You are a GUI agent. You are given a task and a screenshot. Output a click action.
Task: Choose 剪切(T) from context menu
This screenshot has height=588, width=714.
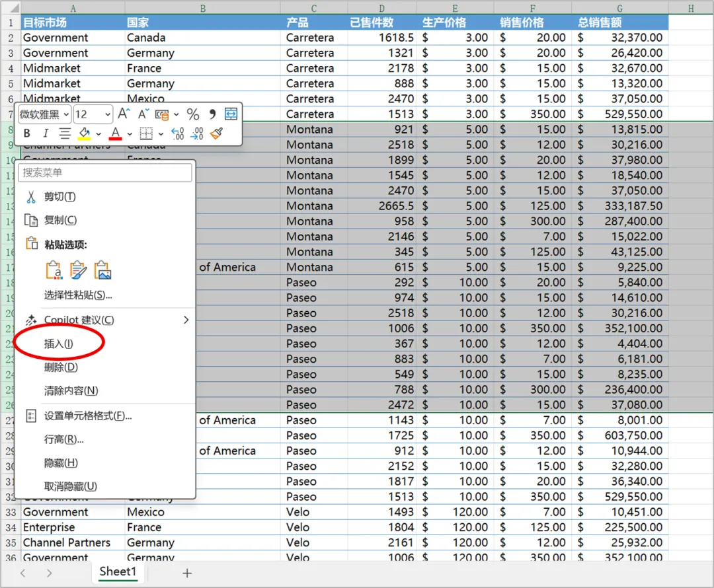[104, 197]
